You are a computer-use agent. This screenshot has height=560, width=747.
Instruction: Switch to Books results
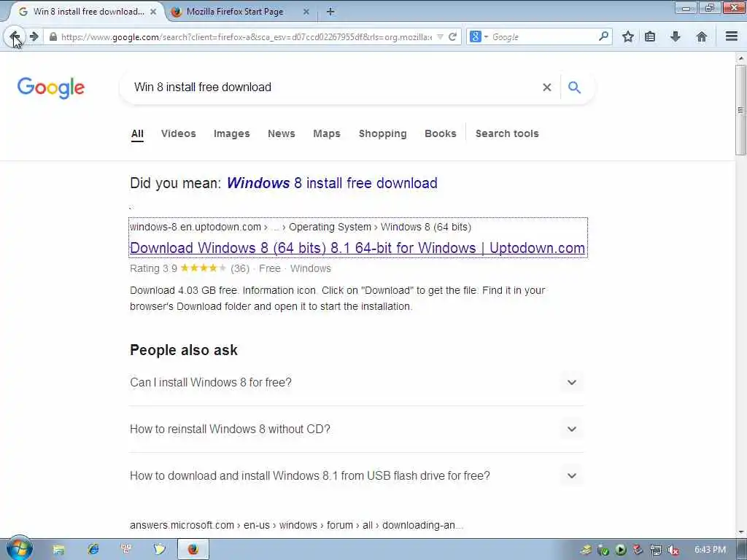440,134
